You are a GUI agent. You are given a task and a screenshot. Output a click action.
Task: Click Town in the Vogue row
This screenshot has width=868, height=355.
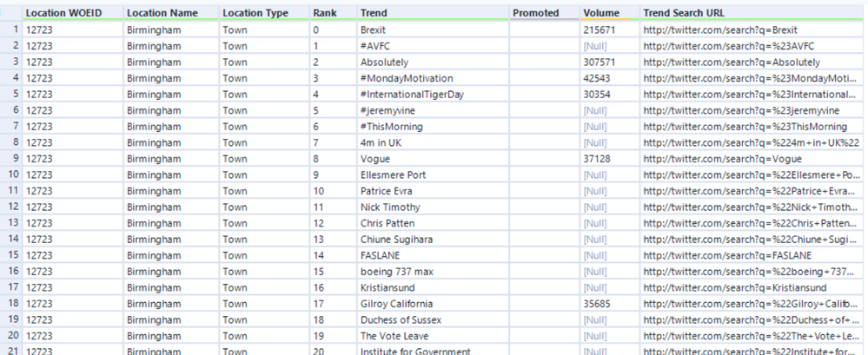(x=264, y=159)
